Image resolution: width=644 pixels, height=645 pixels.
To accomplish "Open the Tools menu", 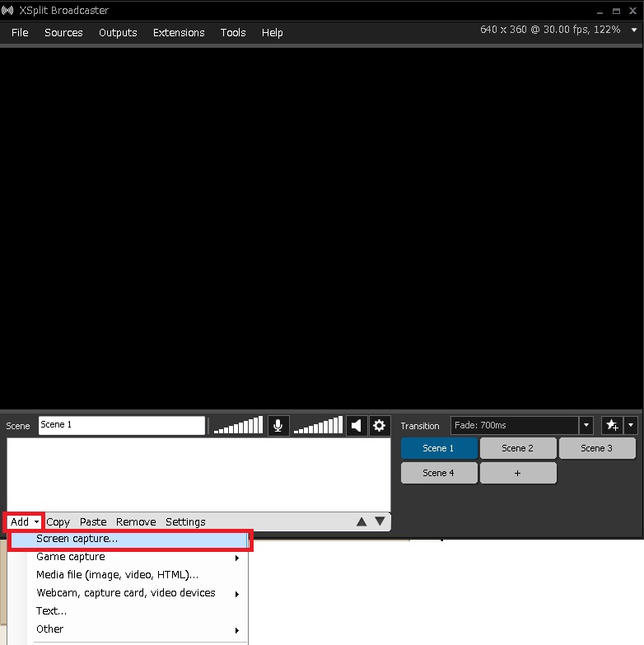I will [233, 32].
